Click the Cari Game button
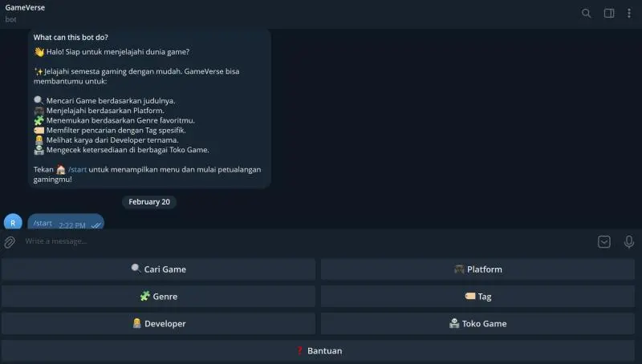The image size is (642, 364). 158,269
